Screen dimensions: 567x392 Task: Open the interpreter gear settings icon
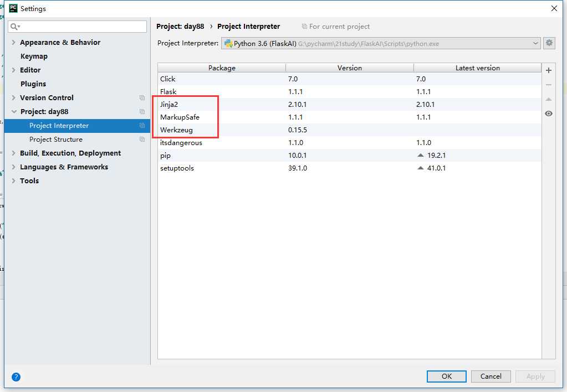coord(549,43)
